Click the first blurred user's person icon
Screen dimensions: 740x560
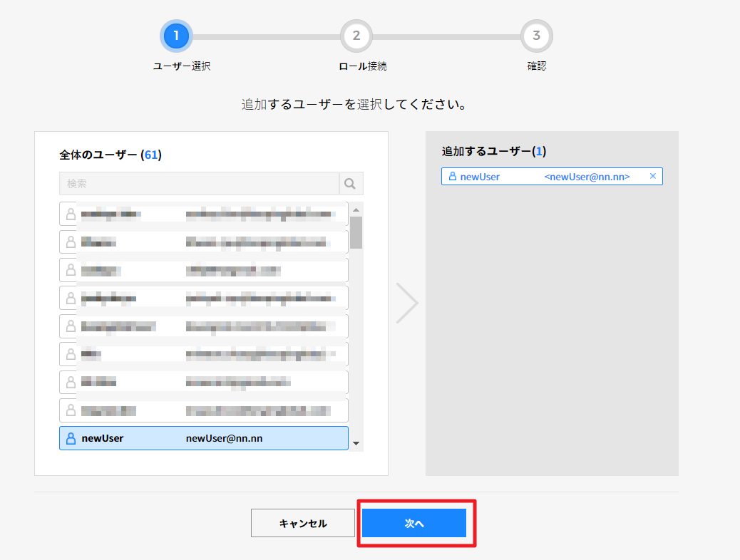pyautogui.click(x=71, y=214)
